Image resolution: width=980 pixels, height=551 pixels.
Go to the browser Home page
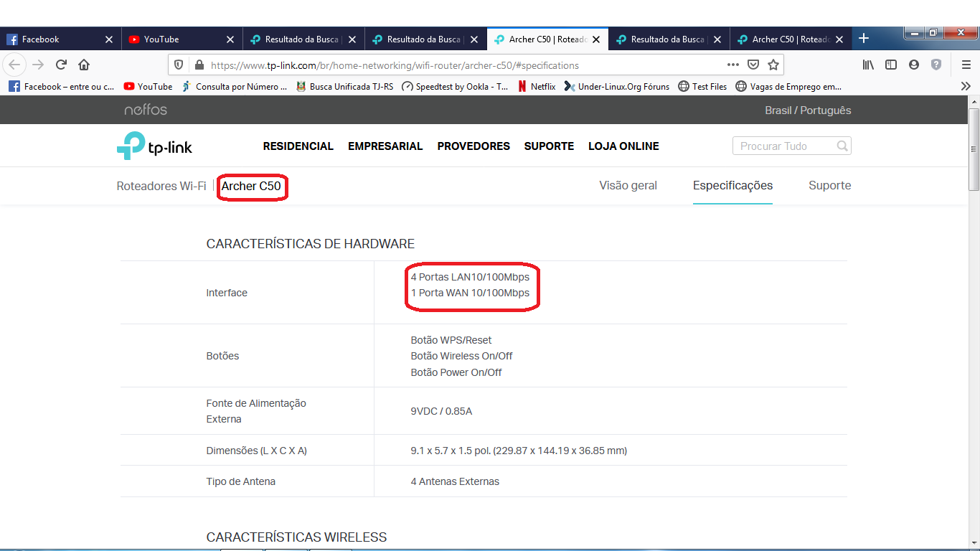[x=84, y=65]
